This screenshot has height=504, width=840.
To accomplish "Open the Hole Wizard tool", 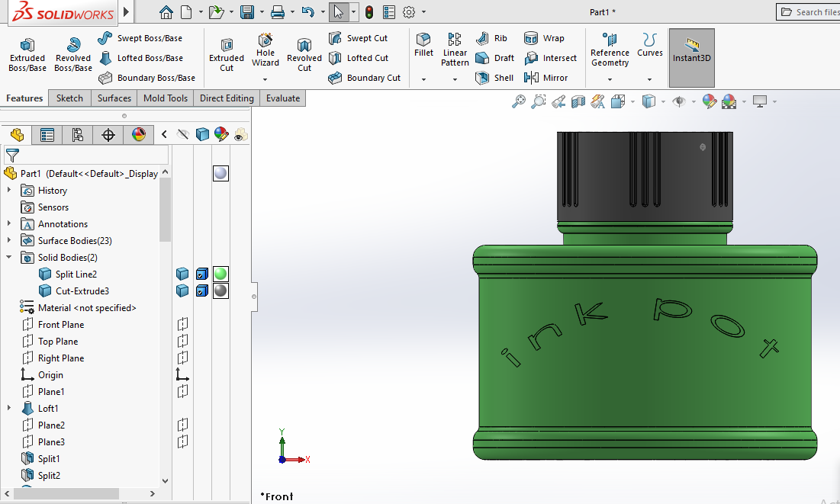I will 266,50.
